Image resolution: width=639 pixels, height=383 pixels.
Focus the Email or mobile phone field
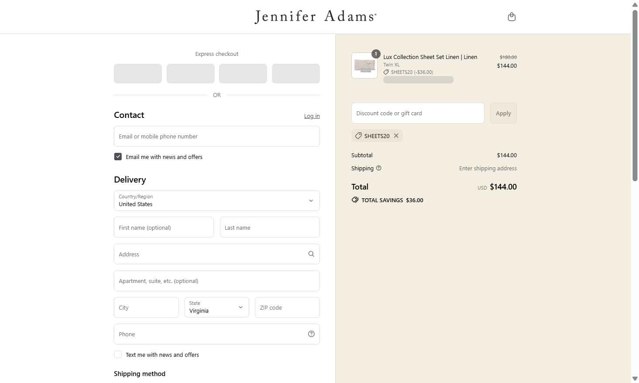coord(216,136)
